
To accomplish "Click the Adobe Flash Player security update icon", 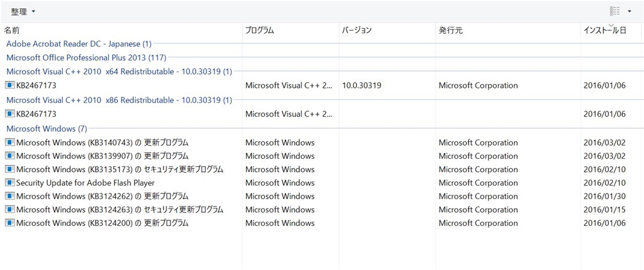I will click(x=10, y=183).
